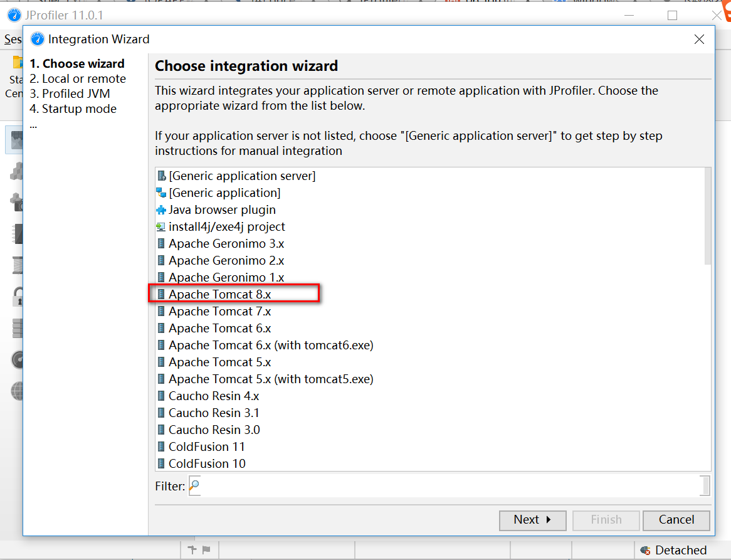Click the Detached status indicator
731x560 pixels.
click(673, 550)
